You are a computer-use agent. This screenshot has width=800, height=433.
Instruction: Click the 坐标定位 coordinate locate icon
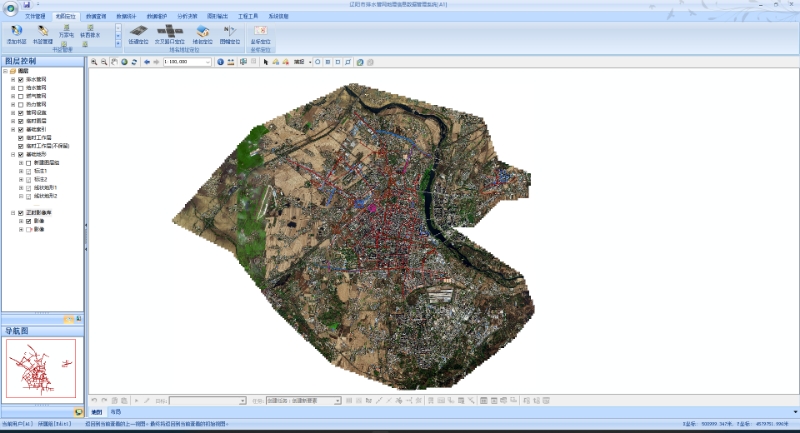tap(260, 34)
